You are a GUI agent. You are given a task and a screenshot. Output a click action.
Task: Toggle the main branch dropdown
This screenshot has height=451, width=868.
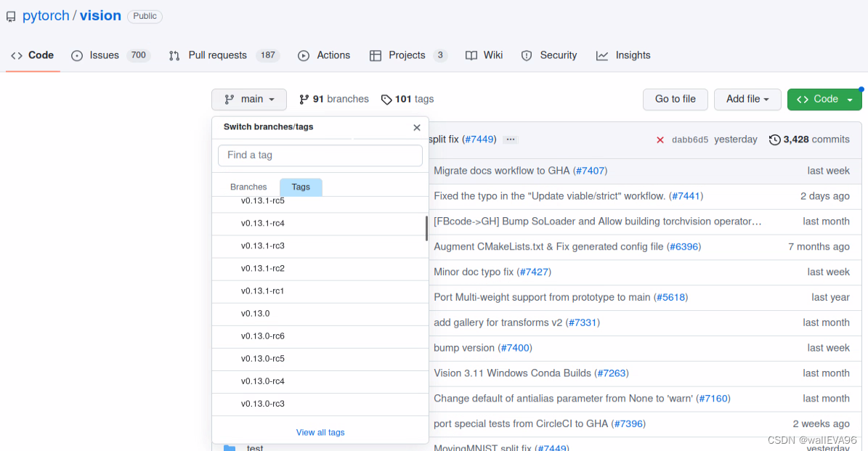[249, 99]
